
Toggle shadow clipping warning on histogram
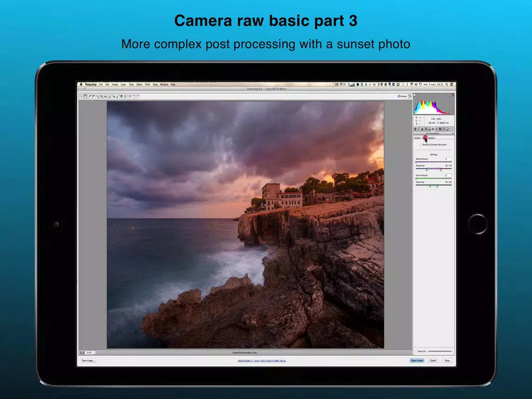(x=414, y=95)
